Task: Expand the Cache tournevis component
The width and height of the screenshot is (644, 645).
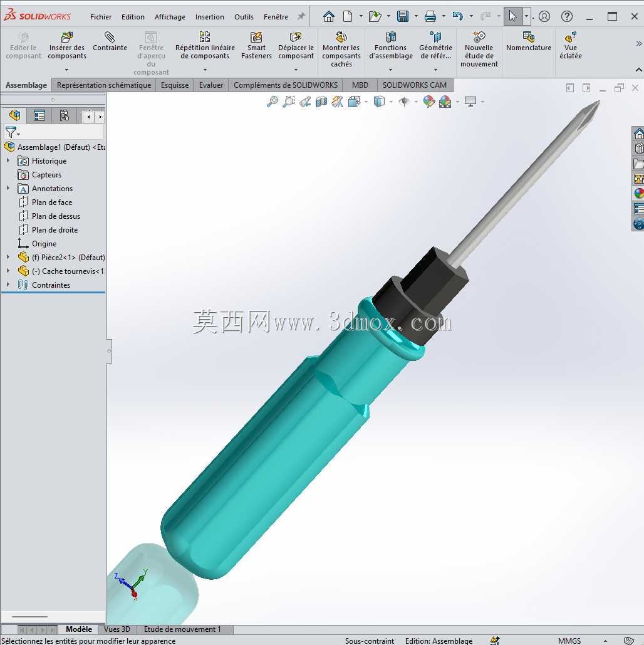Action: [8, 271]
